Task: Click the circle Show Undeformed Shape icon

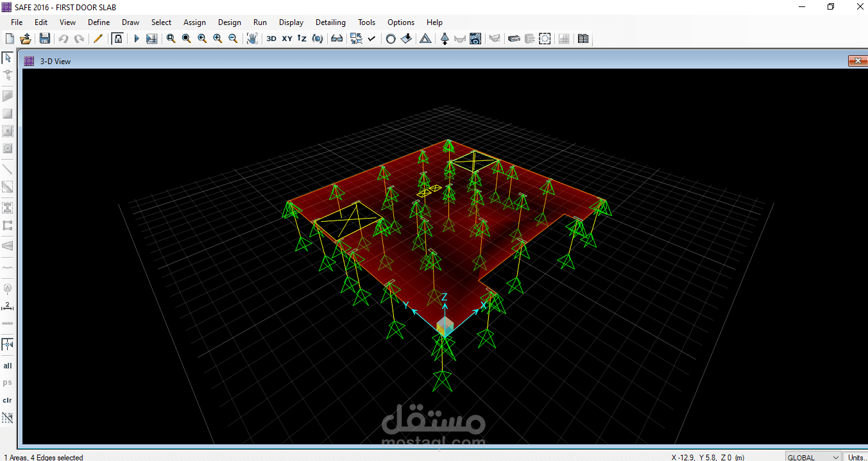Action: [391, 38]
